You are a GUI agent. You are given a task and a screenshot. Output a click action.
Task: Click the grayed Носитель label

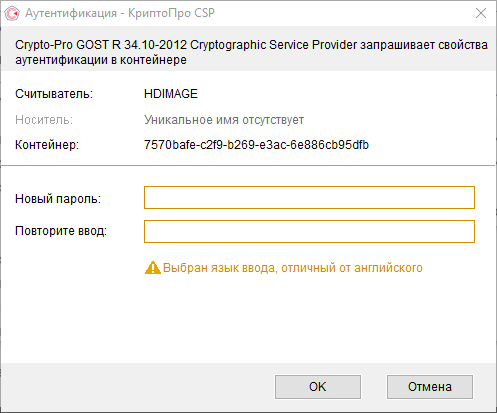click(x=44, y=120)
